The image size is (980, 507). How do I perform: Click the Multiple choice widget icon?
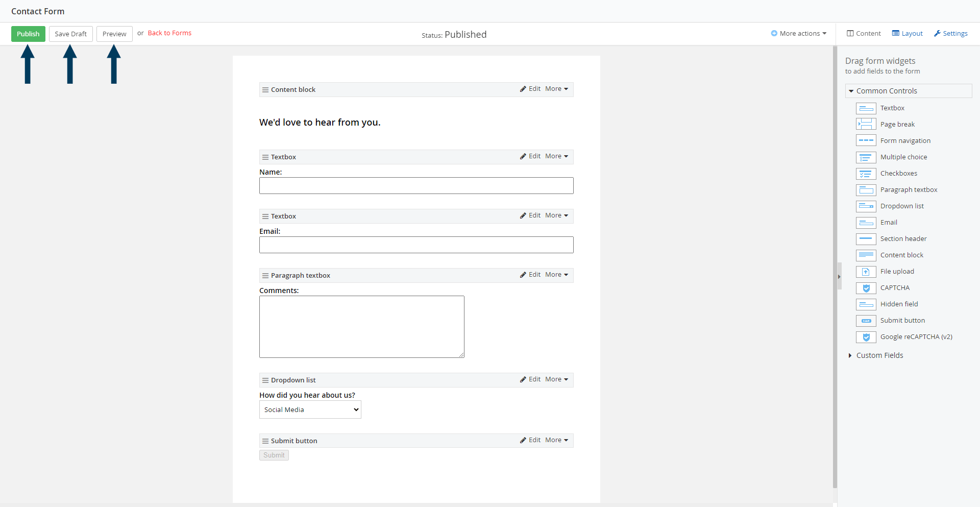[x=866, y=157]
